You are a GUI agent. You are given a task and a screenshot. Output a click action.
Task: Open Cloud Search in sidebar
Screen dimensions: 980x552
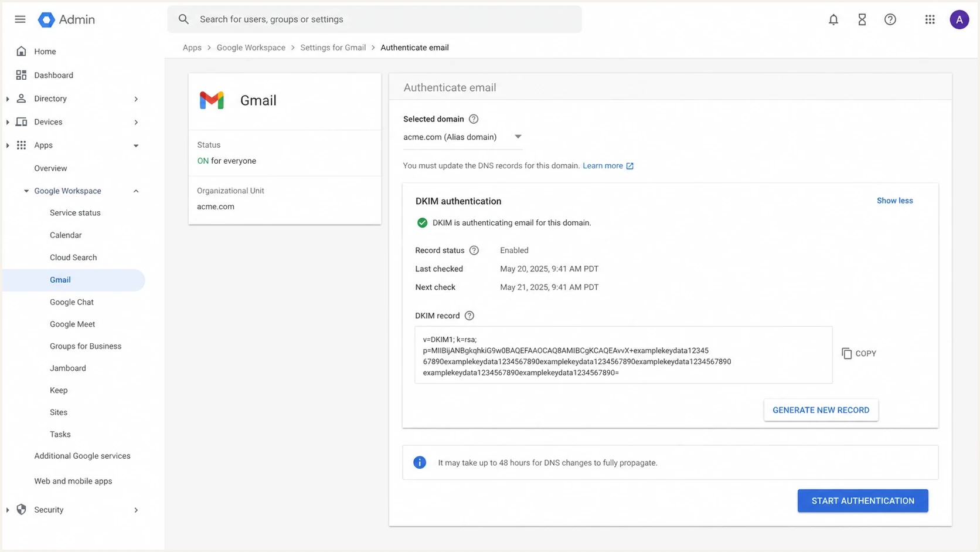point(73,258)
